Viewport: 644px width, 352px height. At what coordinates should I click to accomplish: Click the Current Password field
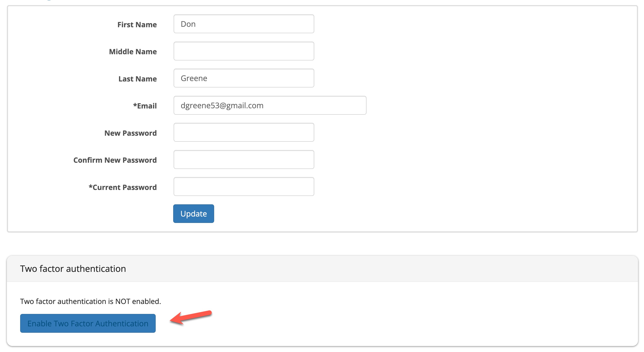tap(244, 186)
